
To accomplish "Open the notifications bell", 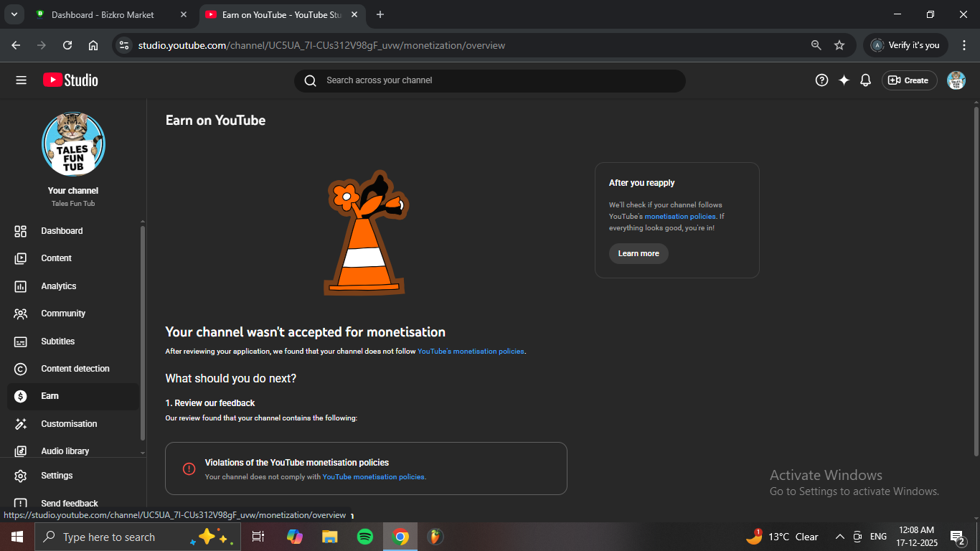I will [865, 80].
